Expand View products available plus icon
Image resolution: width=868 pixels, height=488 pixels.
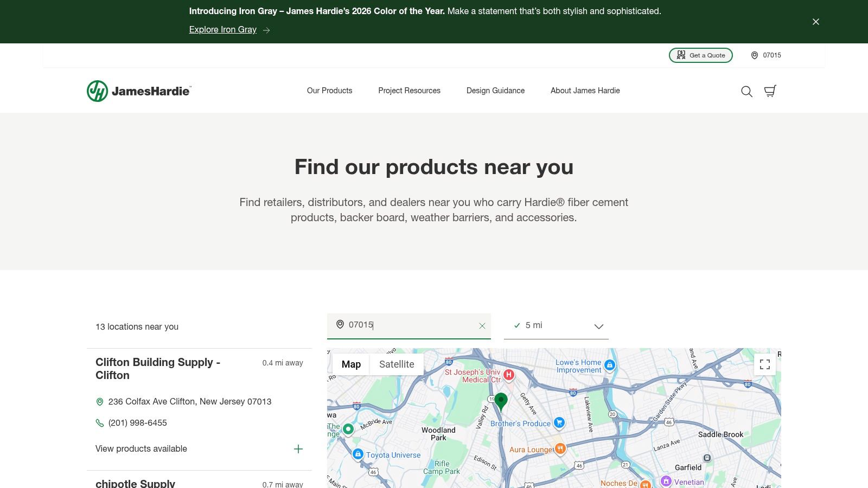298,449
